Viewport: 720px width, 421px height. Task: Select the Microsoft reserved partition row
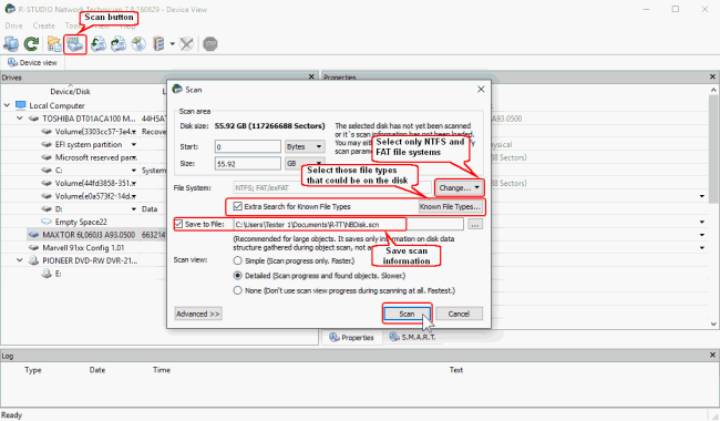(95, 157)
